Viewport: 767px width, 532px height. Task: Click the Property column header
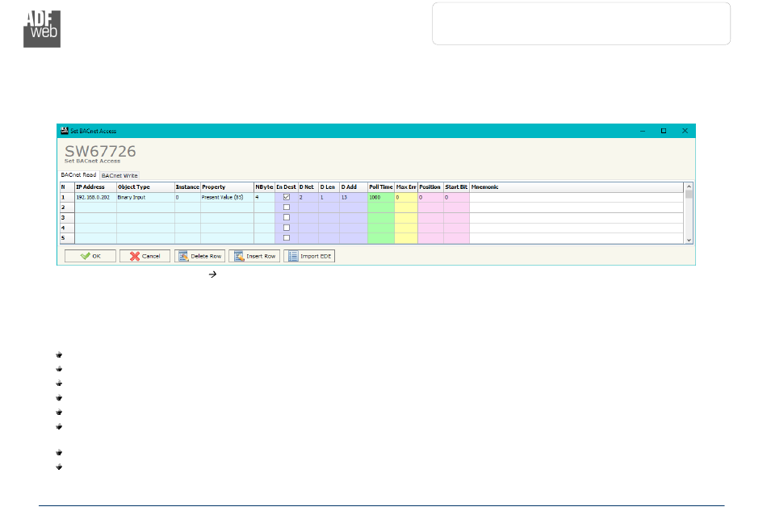coord(227,187)
